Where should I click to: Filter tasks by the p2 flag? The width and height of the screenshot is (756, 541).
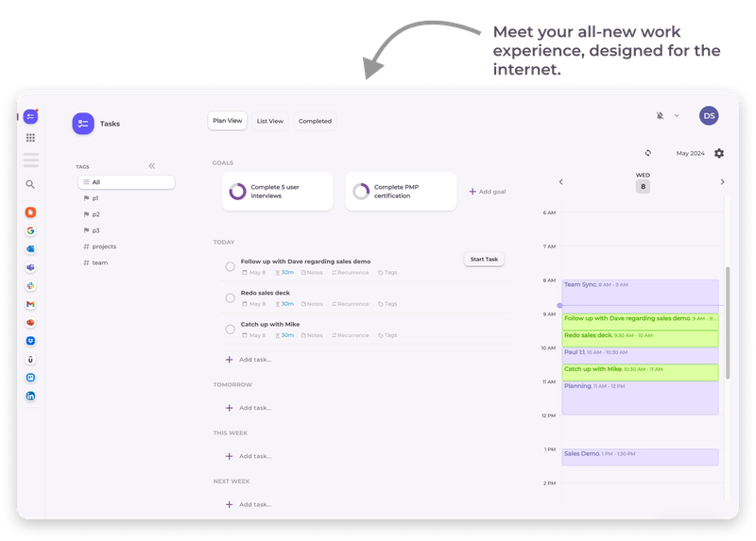click(x=92, y=214)
